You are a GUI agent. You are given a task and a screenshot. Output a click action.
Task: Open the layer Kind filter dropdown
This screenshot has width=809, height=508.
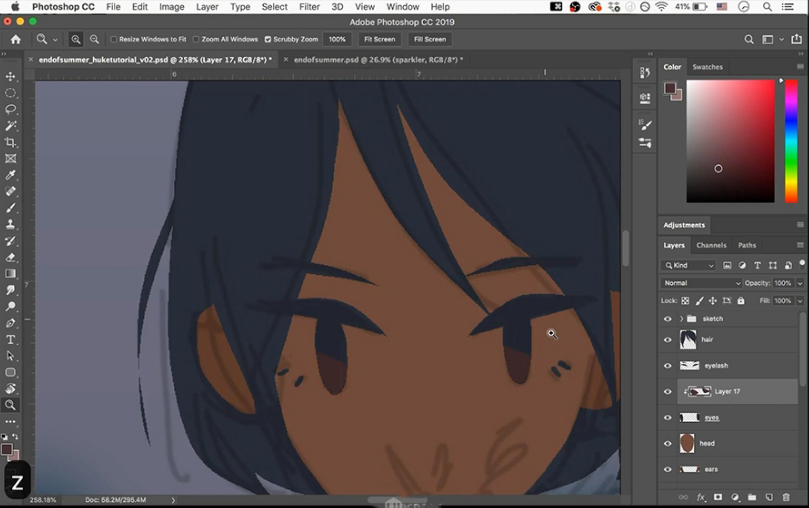tap(690, 266)
